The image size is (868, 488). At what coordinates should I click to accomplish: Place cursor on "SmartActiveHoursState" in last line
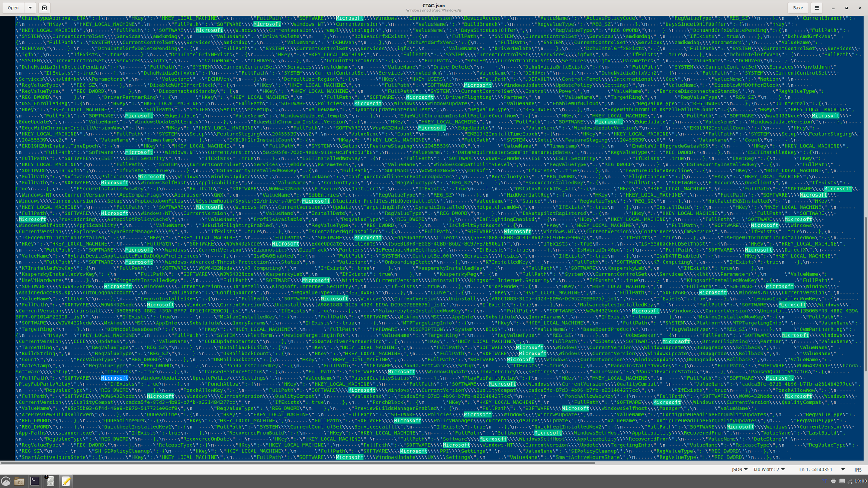coord(54,457)
